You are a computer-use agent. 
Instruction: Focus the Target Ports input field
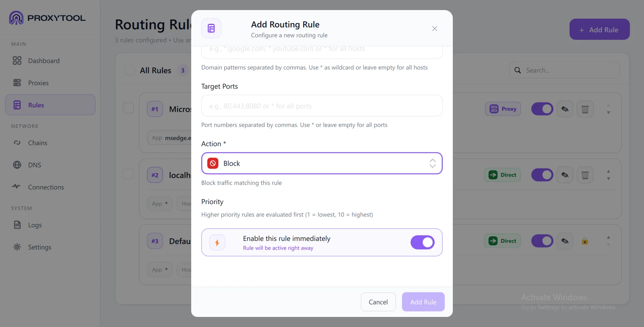tap(322, 106)
